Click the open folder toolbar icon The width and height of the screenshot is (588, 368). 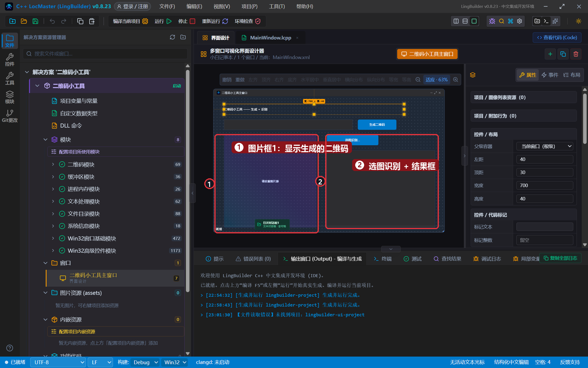click(24, 21)
